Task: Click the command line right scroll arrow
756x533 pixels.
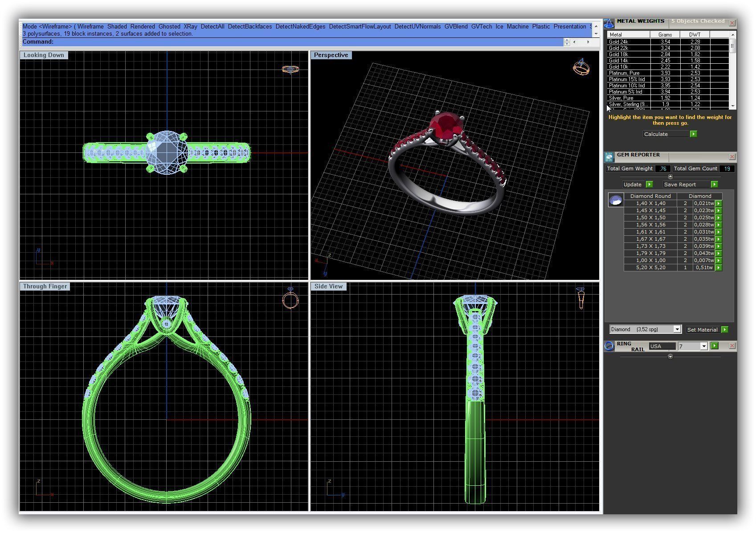Action: [588, 42]
